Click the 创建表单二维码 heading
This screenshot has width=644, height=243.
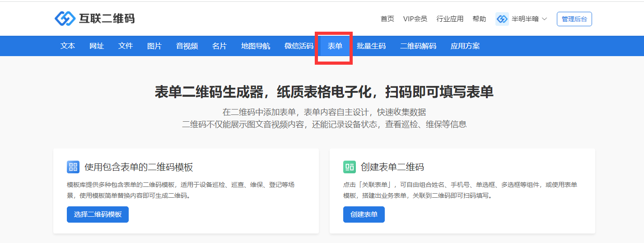(x=392, y=167)
